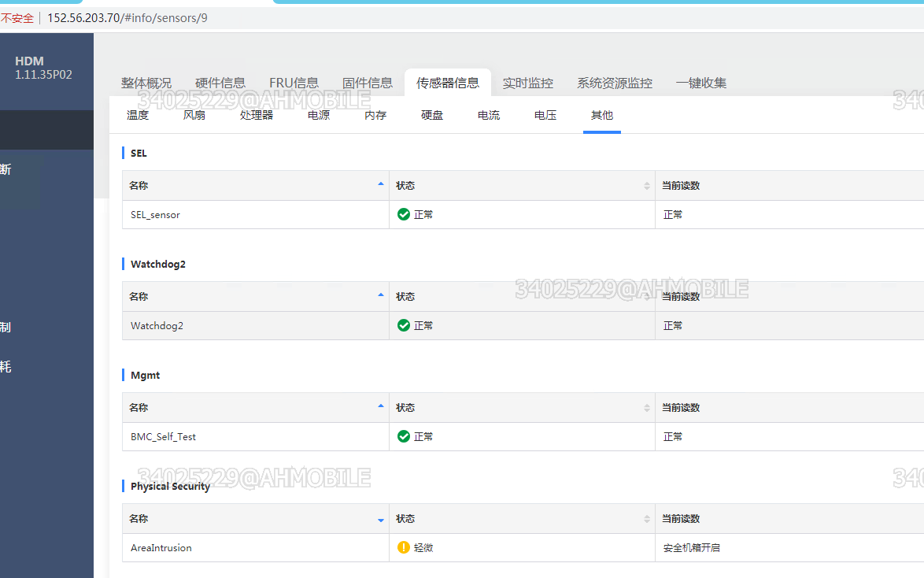
Task: Select the AreaIntrusion name cell
Action: click(256, 548)
